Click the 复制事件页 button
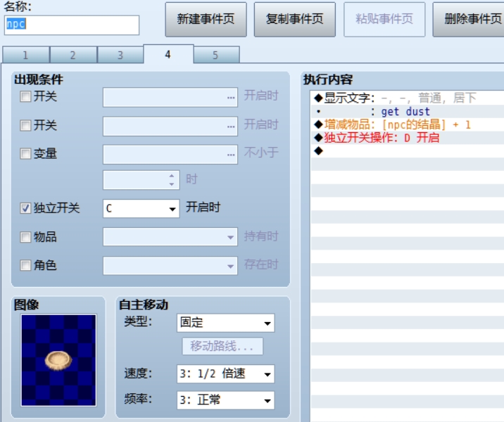Screen dimensions: 504x422 click(x=295, y=19)
